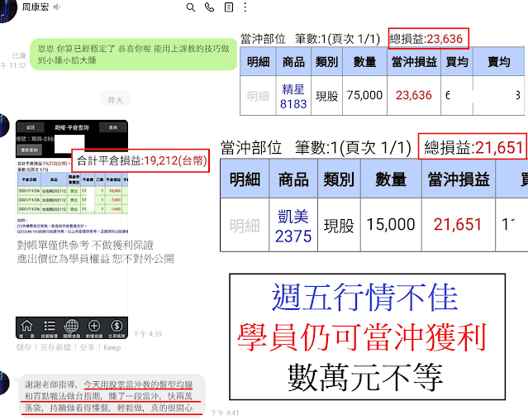The image size is (528, 420).
Task: Click profit cell 23,636 in 精星 row
Action: coord(414,95)
